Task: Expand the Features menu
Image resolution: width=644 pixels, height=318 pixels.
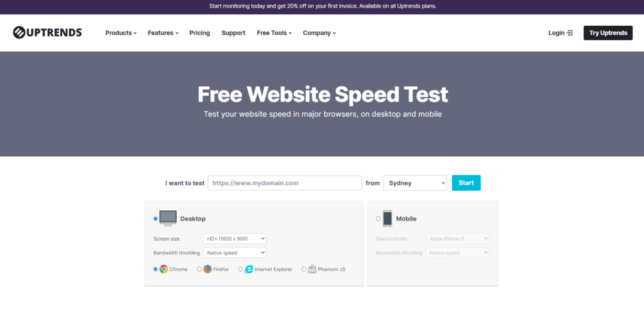Action: coord(163,33)
